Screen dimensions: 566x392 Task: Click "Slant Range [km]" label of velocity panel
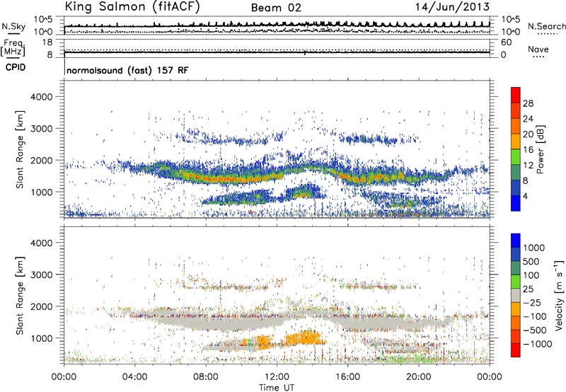click(x=20, y=295)
